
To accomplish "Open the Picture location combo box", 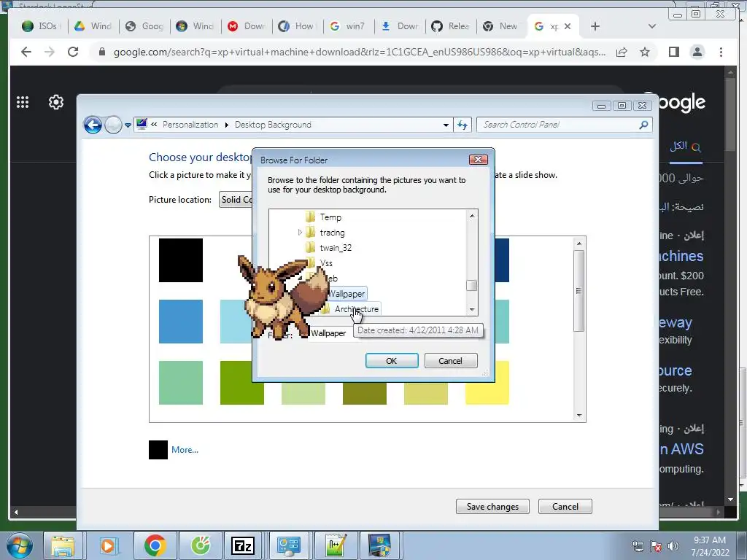I will click(236, 200).
